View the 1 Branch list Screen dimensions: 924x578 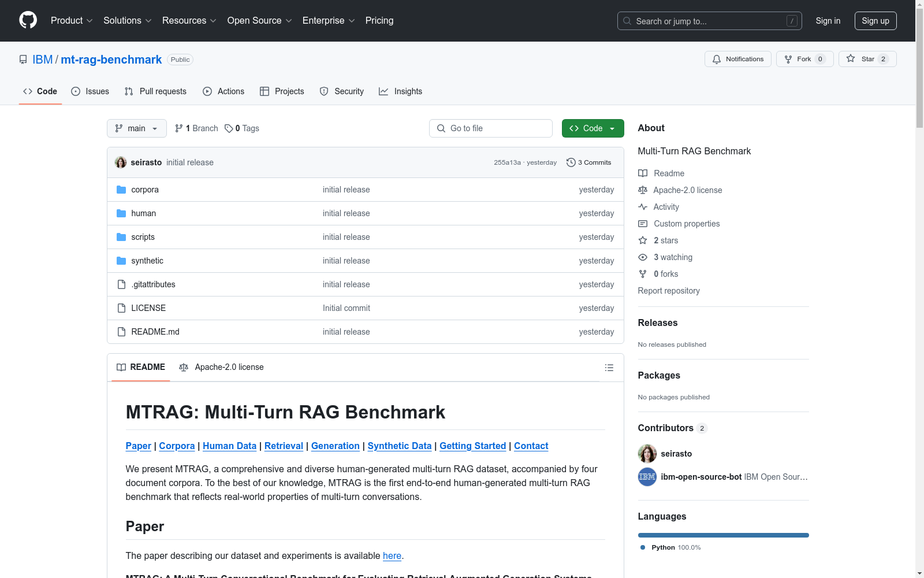pos(196,128)
